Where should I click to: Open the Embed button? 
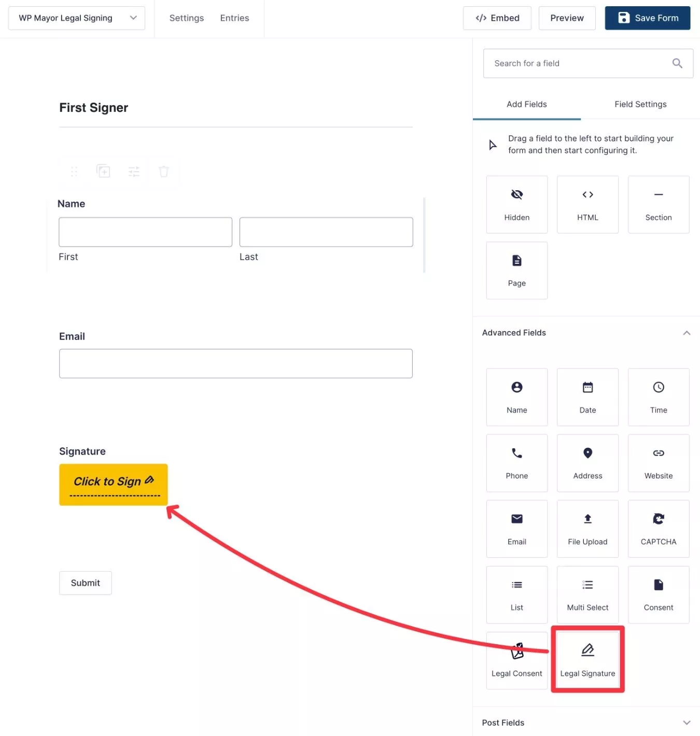(x=497, y=18)
